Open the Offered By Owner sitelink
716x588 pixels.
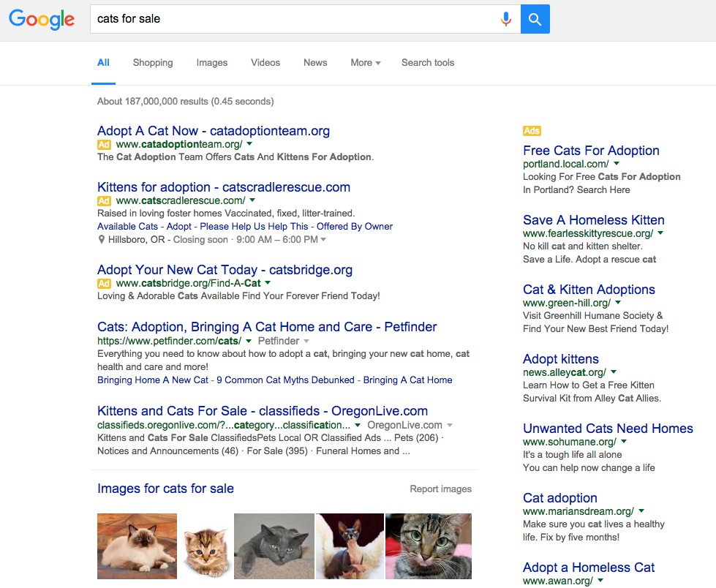(355, 227)
